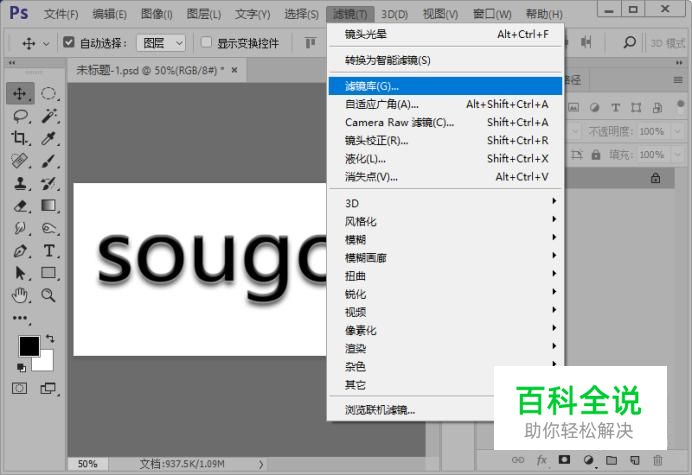Select the Blur tool
692x475 pixels.
point(20,228)
